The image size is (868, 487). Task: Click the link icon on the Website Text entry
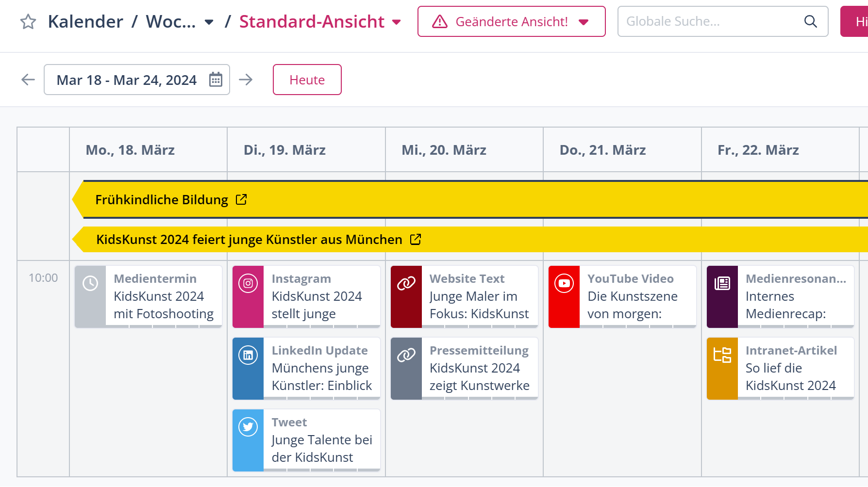(x=406, y=283)
